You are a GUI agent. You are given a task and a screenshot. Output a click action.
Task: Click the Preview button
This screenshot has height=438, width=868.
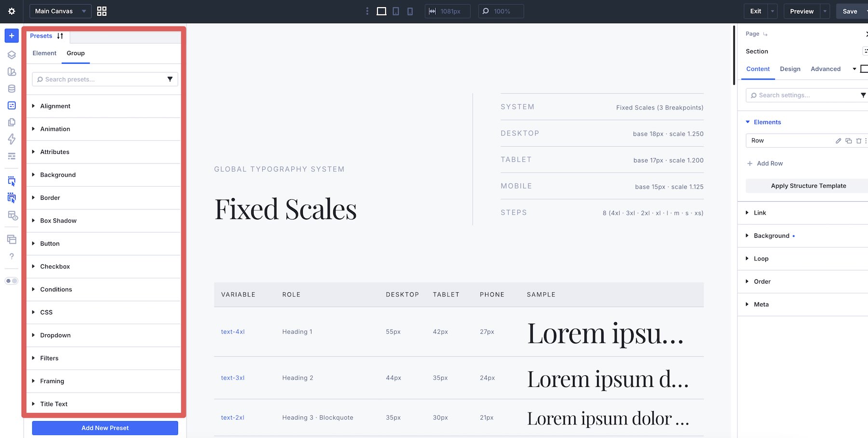(x=801, y=11)
